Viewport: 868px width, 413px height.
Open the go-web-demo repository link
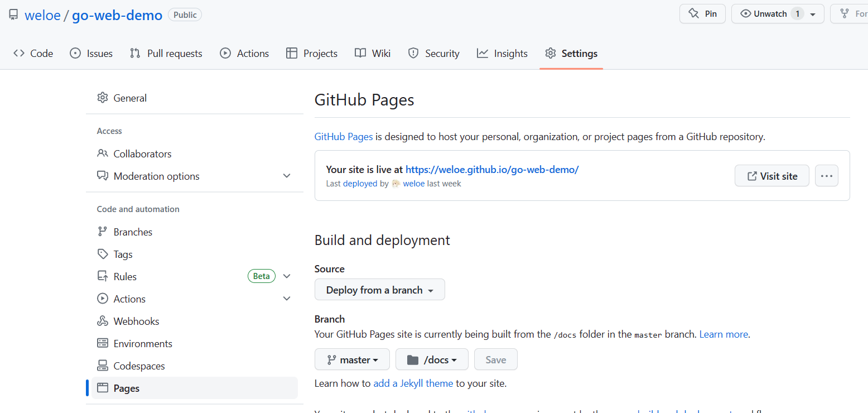pyautogui.click(x=118, y=15)
